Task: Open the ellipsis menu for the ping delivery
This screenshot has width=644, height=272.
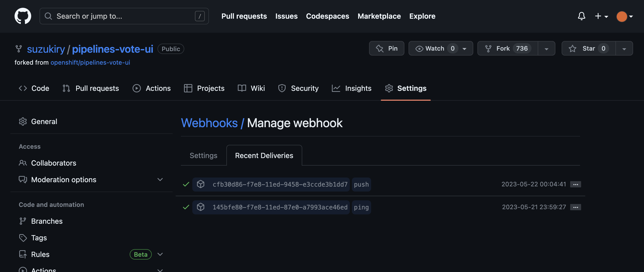Action: pyautogui.click(x=576, y=207)
